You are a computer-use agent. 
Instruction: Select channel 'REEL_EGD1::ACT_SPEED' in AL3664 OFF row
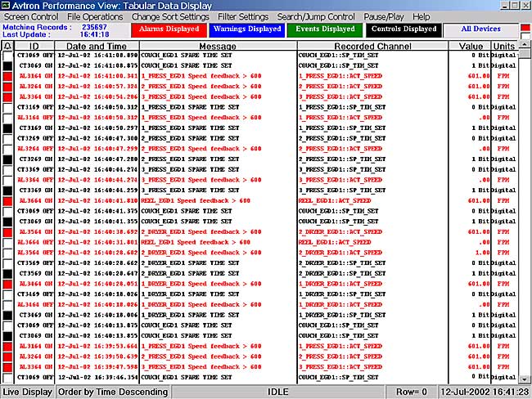coord(335,242)
